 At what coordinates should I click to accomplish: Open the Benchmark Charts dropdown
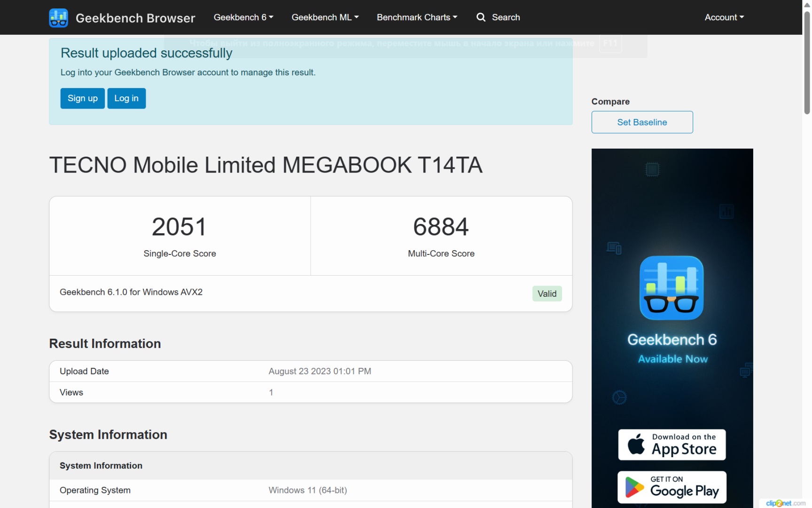click(417, 17)
